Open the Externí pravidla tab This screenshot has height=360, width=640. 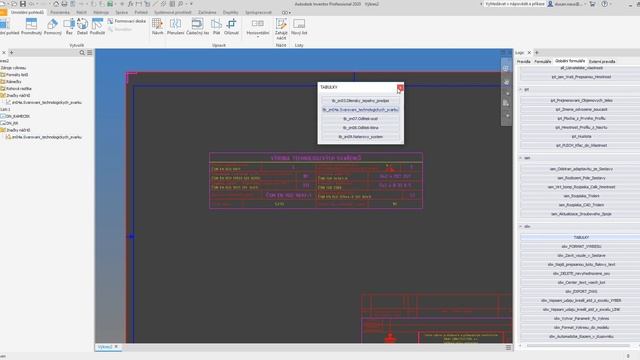602,62
